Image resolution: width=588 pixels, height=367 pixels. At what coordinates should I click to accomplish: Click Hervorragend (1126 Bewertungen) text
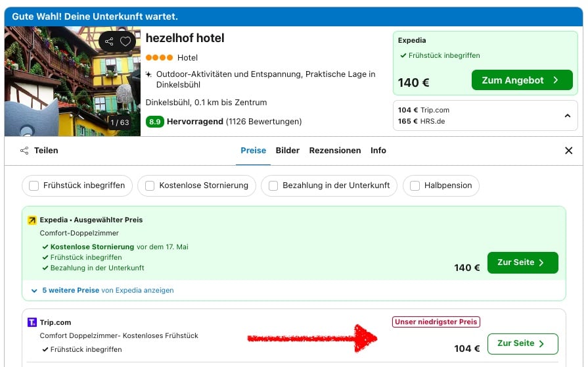[x=234, y=122]
